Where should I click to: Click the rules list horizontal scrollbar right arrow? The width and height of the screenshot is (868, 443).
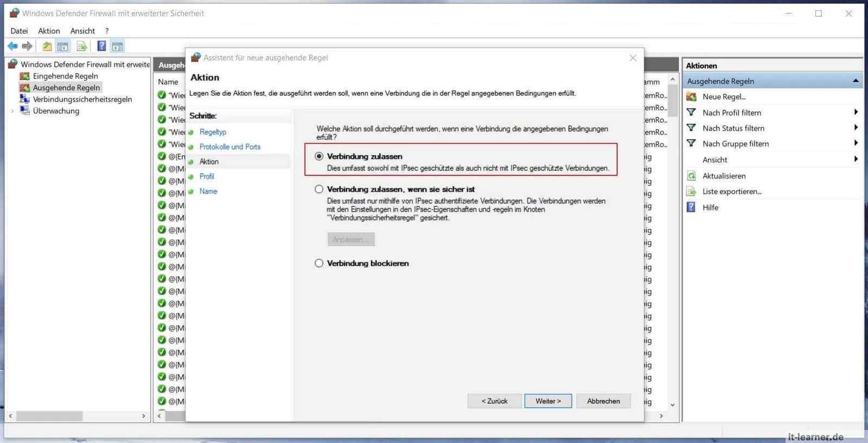pyautogui.click(x=661, y=416)
